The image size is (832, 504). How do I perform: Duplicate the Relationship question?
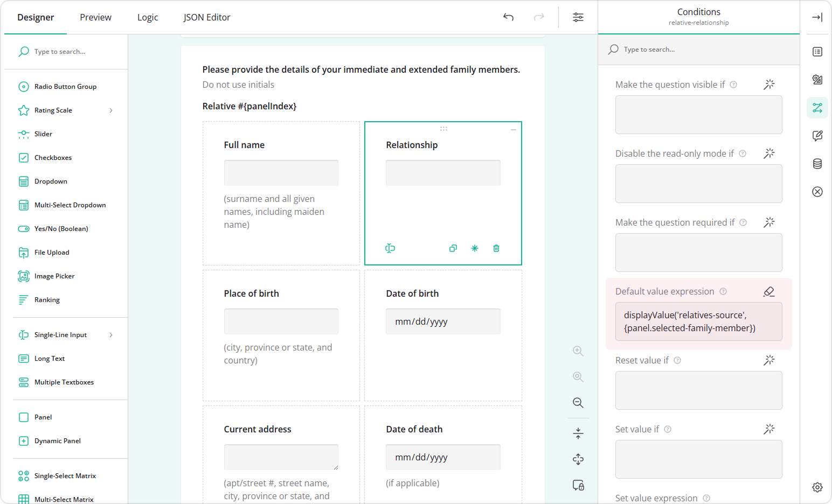(453, 248)
